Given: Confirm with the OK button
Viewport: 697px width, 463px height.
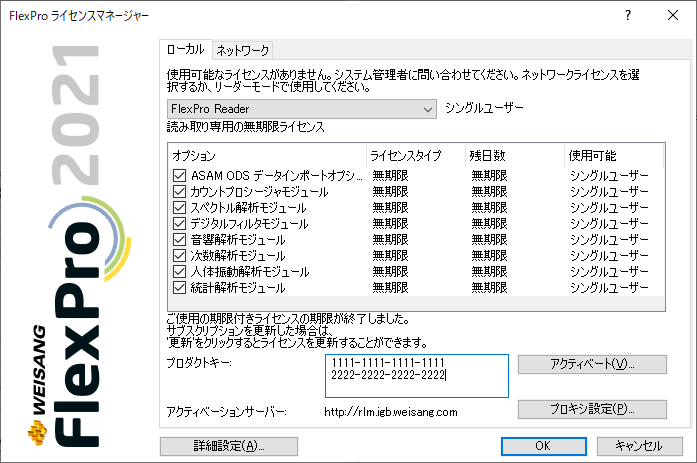Looking at the screenshot, I should [x=543, y=446].
